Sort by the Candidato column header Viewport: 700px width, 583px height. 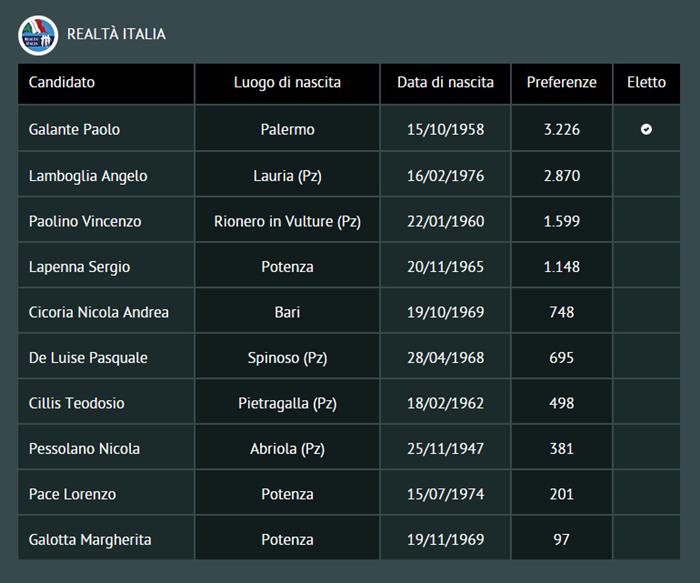(x=62, y=83)
